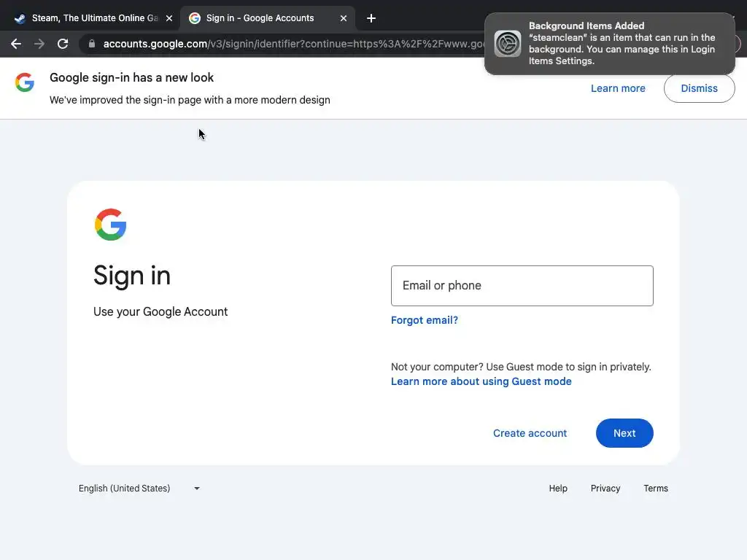Open the Terms footer link
The height and width of the screenshot is (560, 747).
click(x=656, y=488)
